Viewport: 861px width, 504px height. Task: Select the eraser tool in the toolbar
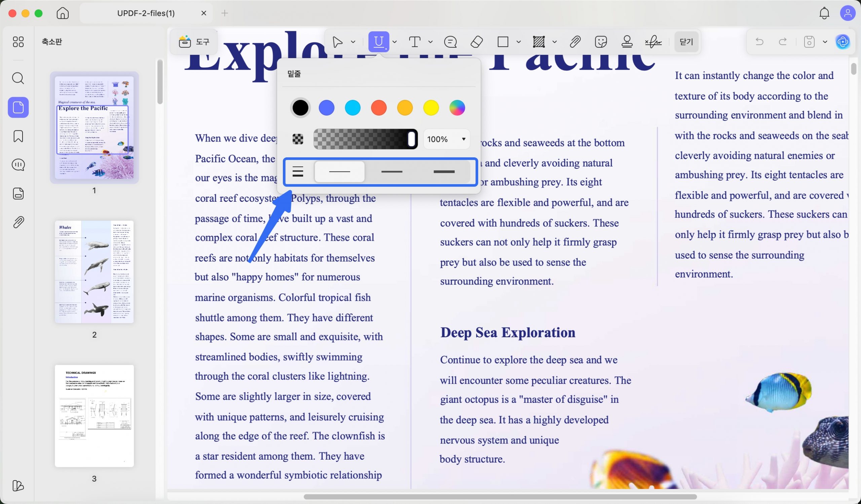[x=477, y=42]
